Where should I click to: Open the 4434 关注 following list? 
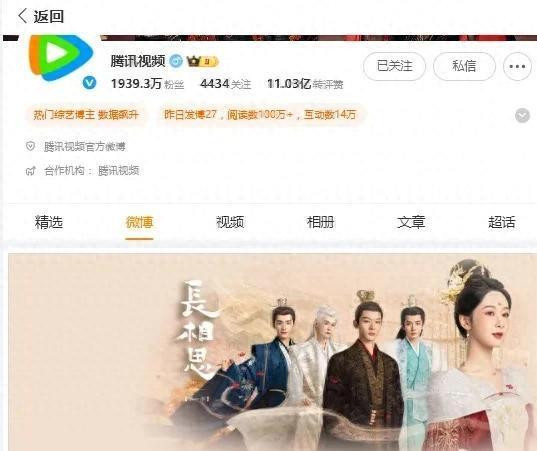226,84
